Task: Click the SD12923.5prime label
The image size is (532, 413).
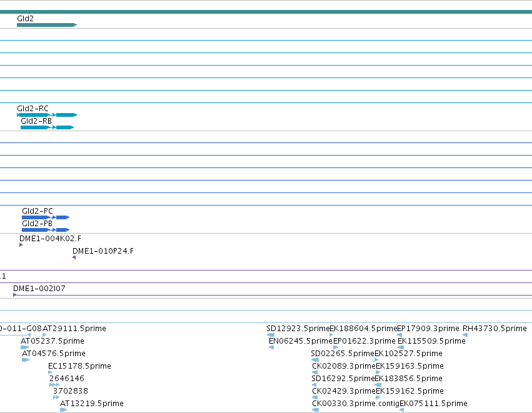Action: coord(298,329)
